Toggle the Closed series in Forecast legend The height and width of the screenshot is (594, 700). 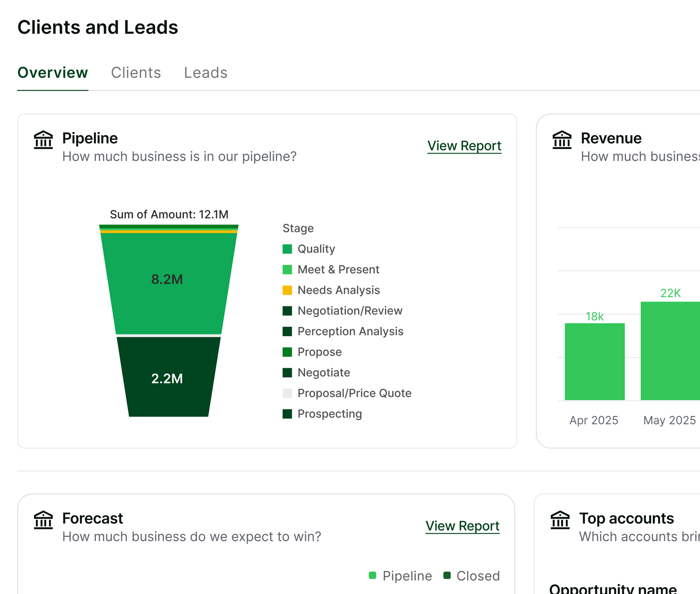point(471,576)
